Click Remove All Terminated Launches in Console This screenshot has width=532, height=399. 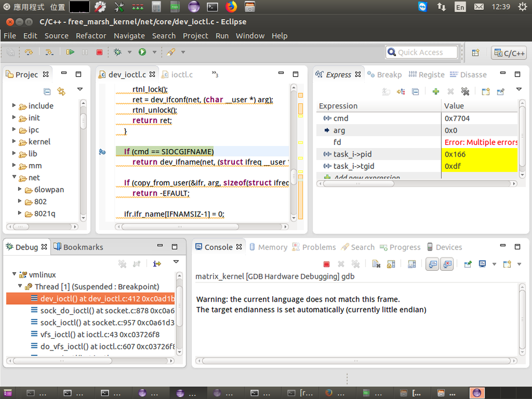tap(356, 264)
